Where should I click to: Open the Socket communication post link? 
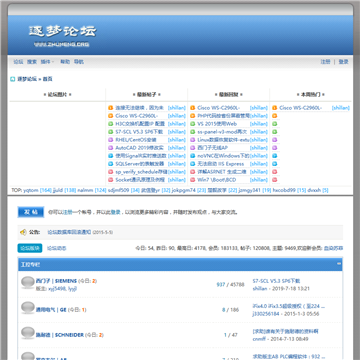(x=140, y=180)
